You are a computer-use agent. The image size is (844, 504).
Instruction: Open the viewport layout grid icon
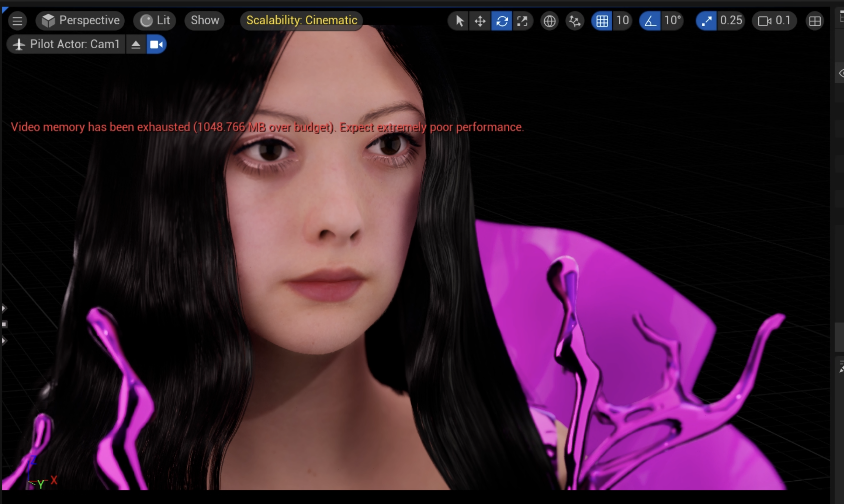[815, 21]
